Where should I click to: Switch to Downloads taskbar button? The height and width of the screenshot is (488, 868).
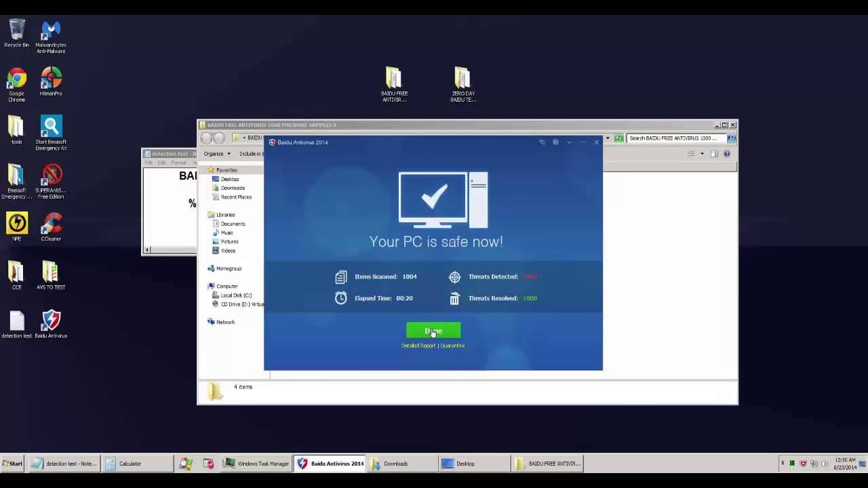coord(401,464)
